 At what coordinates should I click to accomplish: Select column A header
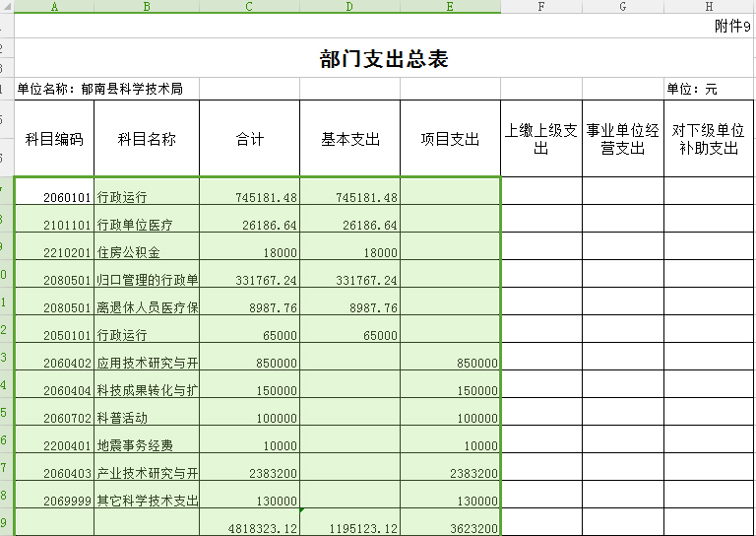[x=54, y=7]
